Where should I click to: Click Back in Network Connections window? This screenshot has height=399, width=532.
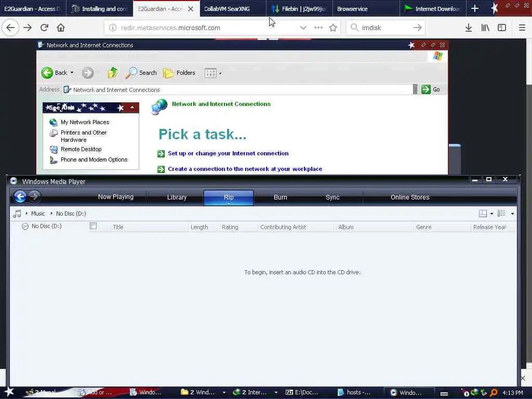click(54, 73)
